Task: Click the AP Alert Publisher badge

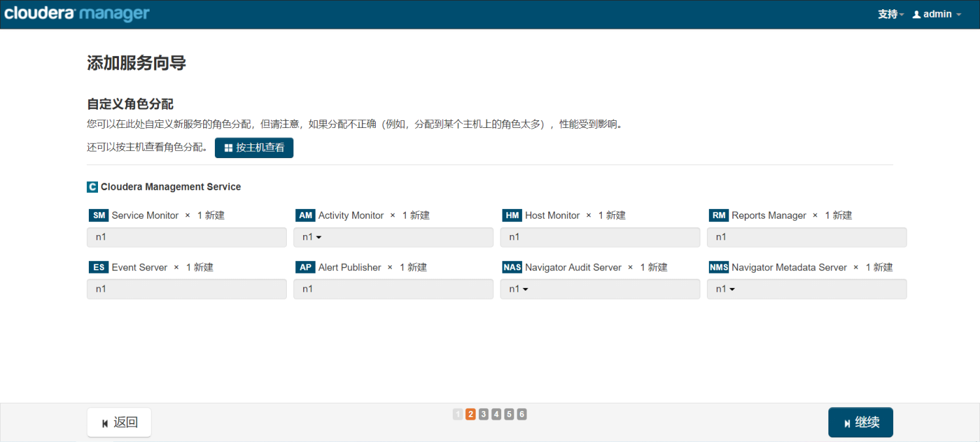Action: click(x=306, y=268)
